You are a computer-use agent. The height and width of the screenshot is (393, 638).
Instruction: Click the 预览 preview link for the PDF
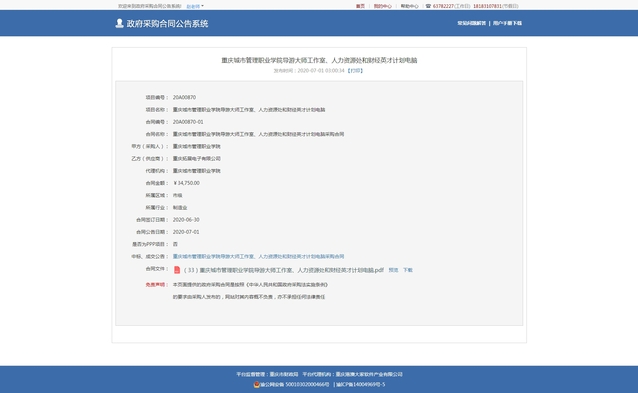click(393, 270)
